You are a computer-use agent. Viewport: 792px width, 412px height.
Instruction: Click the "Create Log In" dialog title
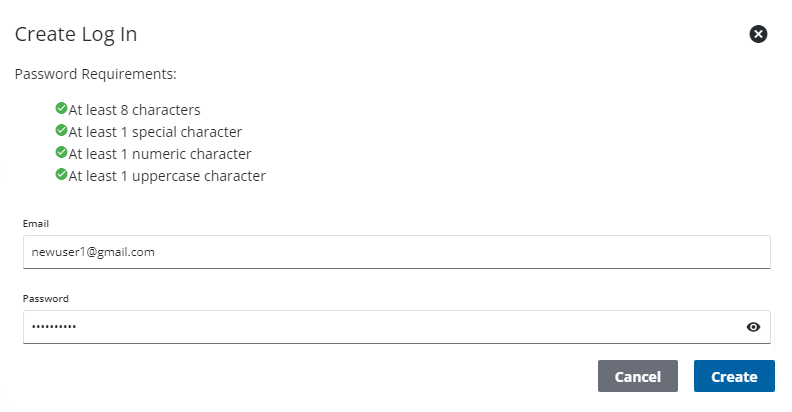point(76,35)
